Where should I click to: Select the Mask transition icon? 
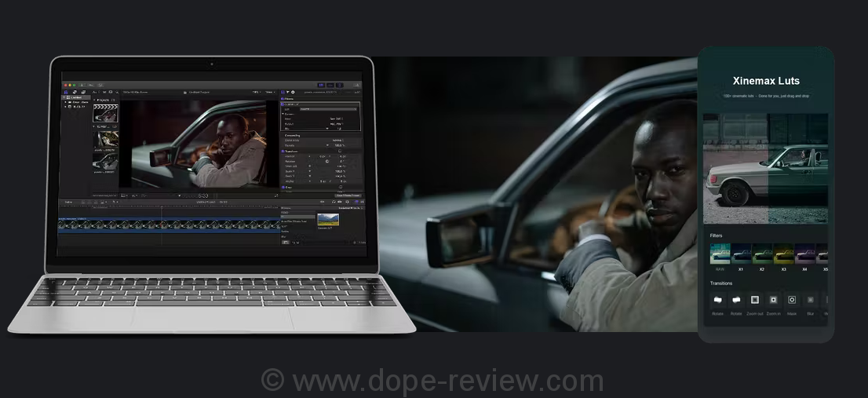coord(792,300)
